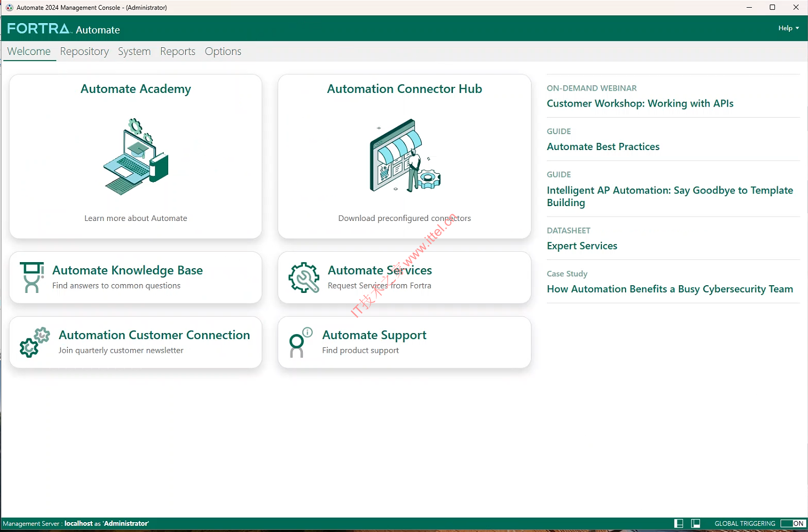
Task: Click Management Server localhost status text
Action: 76,524
